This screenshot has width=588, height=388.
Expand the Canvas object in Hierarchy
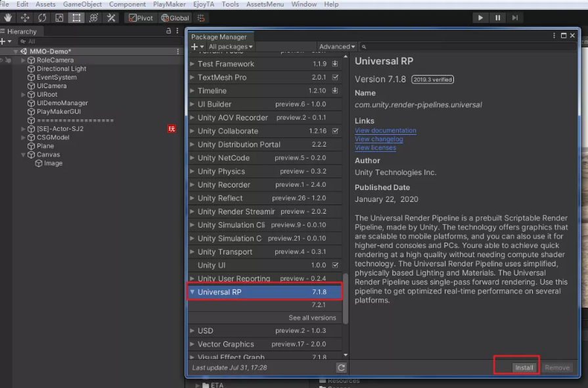(23, 155)
